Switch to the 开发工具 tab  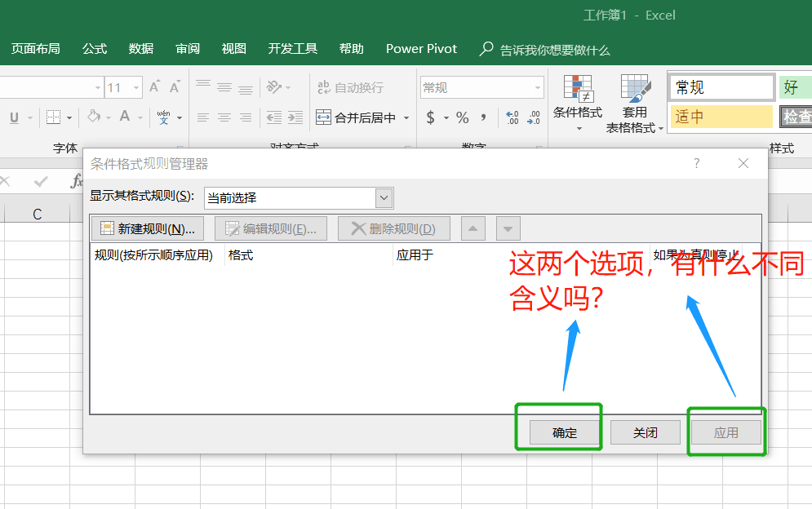[293, 49]
